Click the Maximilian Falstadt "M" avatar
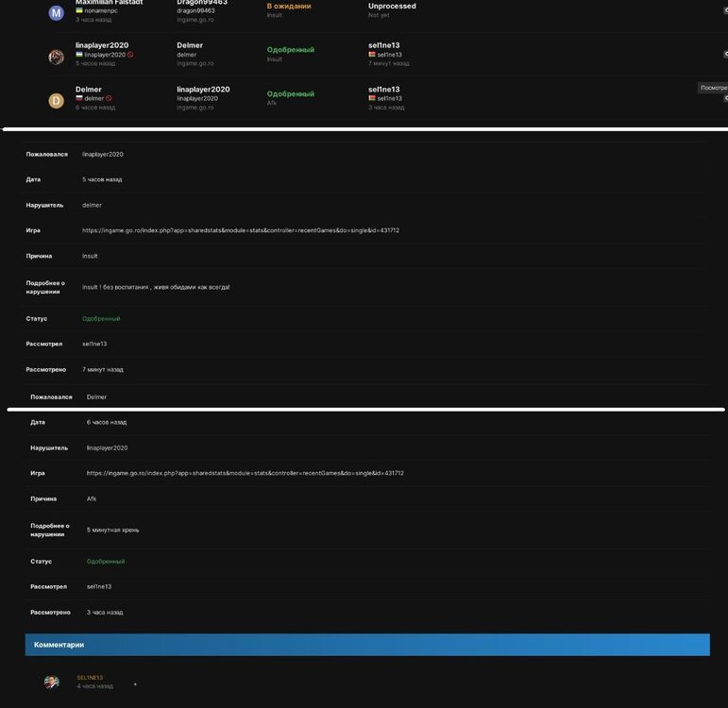728x708 pixels. click(56, 13)
